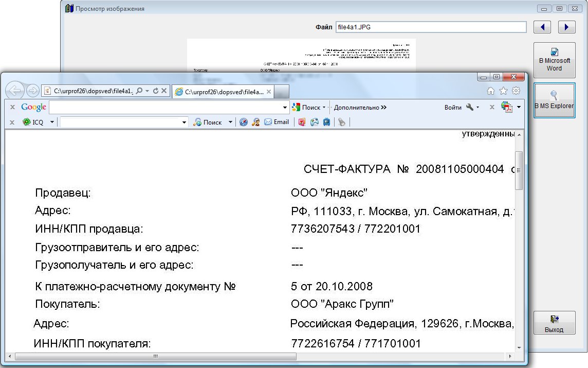Close the Google toolbar with its X
The image size is (588, 368).
pyautogui.click(x=12, y=108)
